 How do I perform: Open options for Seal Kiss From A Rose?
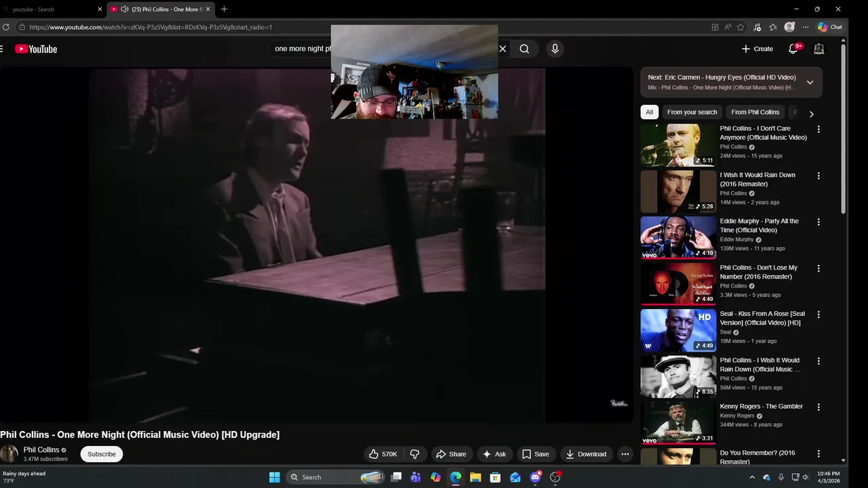818,314
